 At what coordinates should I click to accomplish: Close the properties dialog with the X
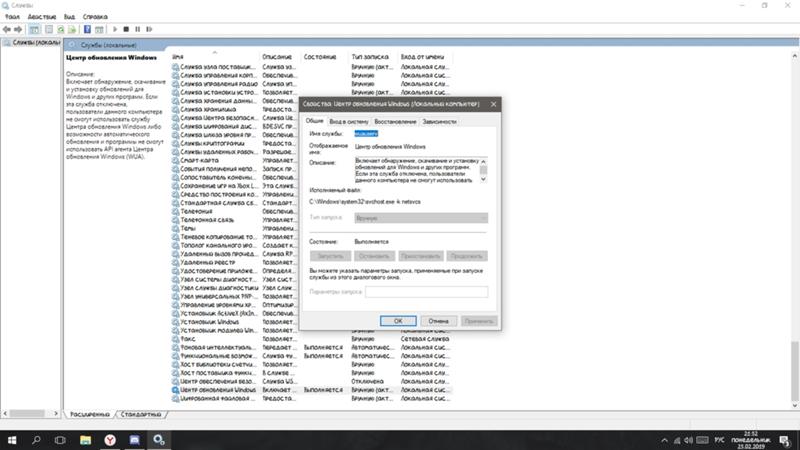click(x=493, y=104)
